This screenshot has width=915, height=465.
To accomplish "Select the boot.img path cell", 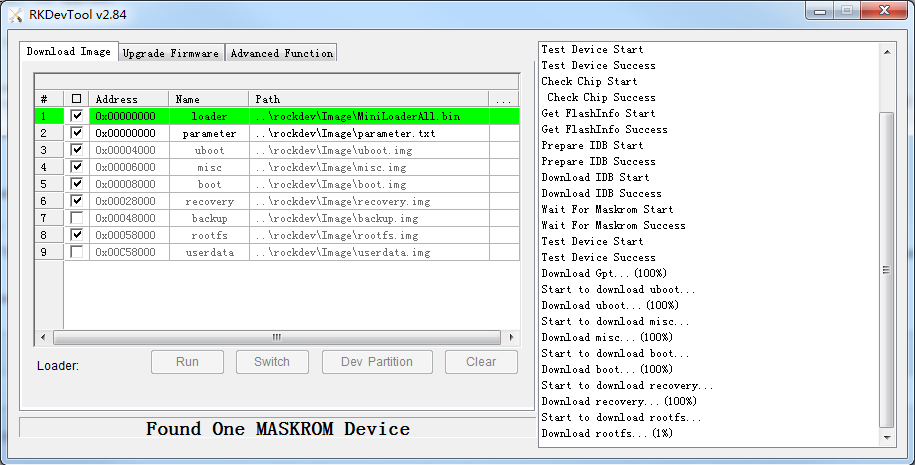I will [x=369, y=184].
